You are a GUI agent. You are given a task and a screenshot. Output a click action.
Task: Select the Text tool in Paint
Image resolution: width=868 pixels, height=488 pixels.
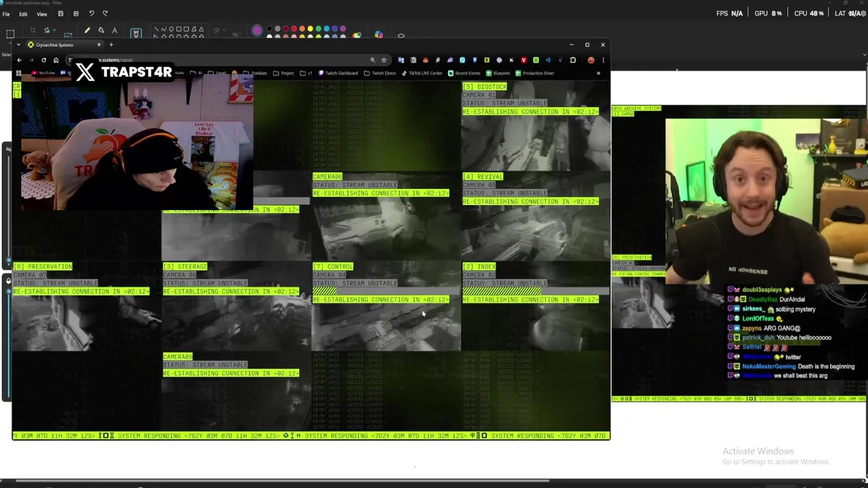pos(115,30)
